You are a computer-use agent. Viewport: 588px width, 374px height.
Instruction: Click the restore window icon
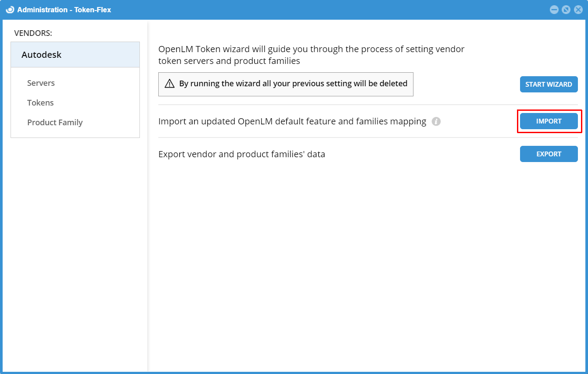pos(566,9)
